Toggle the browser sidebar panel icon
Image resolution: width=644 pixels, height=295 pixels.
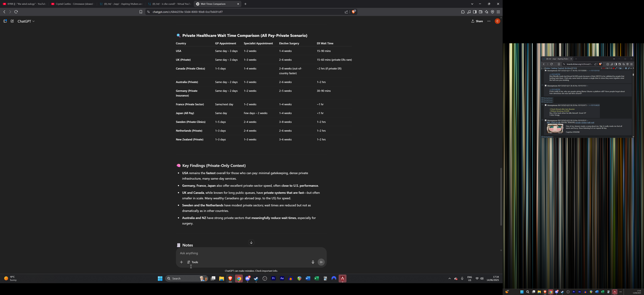coord(475,12)
